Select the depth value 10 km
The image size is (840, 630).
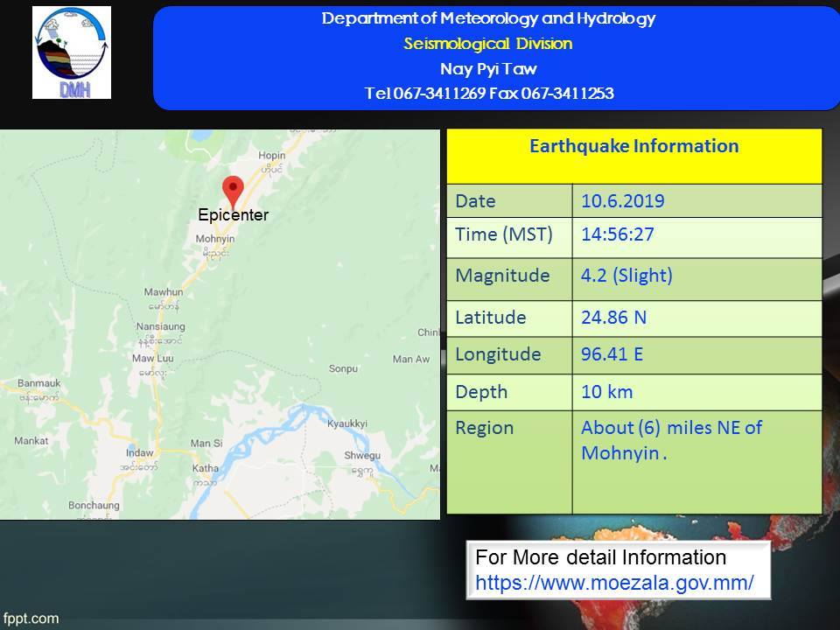click(606, 392)
